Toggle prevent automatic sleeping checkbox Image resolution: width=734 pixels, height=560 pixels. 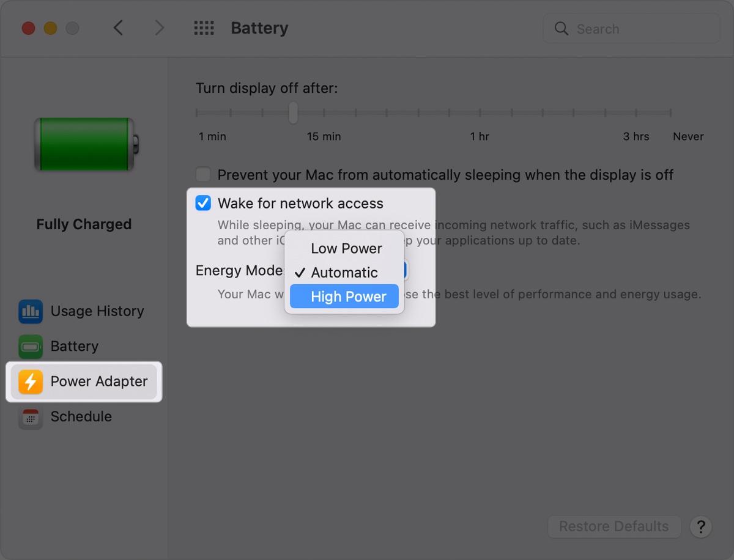(x=203, y=175)
